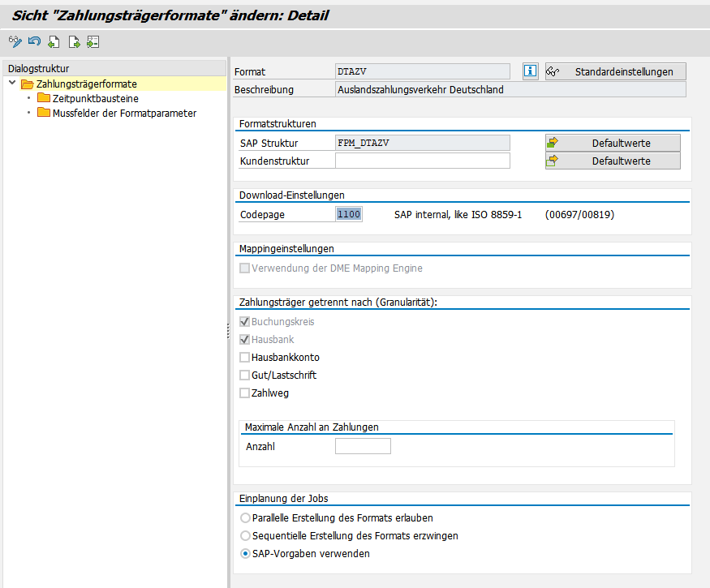
Task: Click the Anzahl input field
Action: (x=363, y=446)
